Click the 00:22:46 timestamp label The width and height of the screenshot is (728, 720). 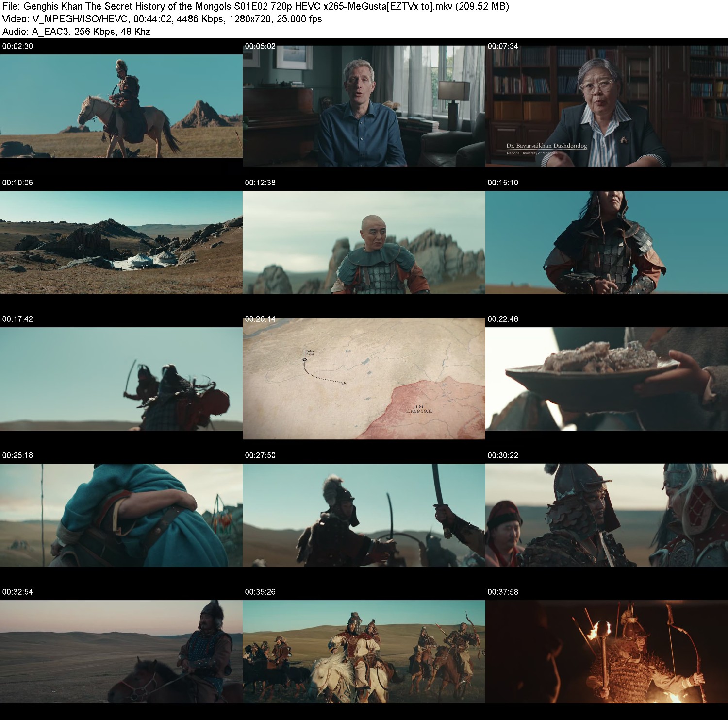tap(503, 319)
